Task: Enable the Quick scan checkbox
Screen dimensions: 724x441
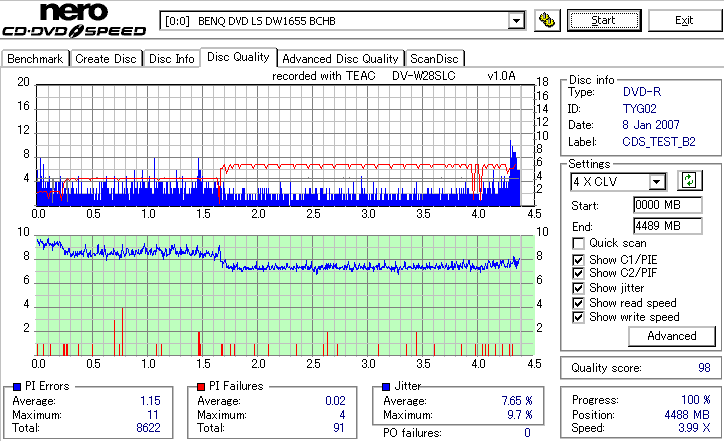Action: (578, 243)
